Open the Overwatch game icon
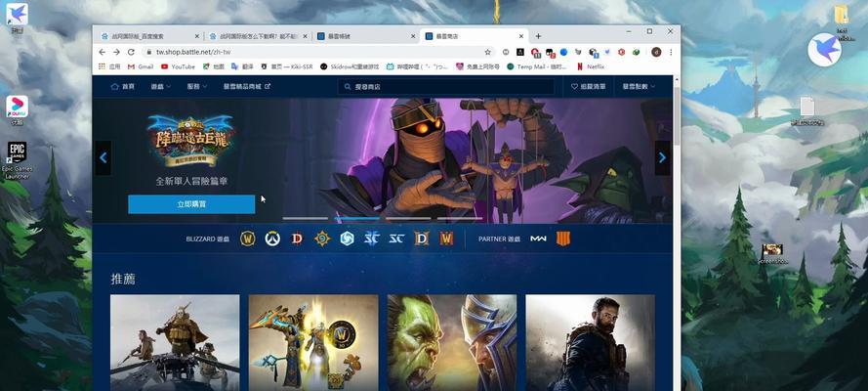This screenshot has width=868, height=391. [272, 239]
